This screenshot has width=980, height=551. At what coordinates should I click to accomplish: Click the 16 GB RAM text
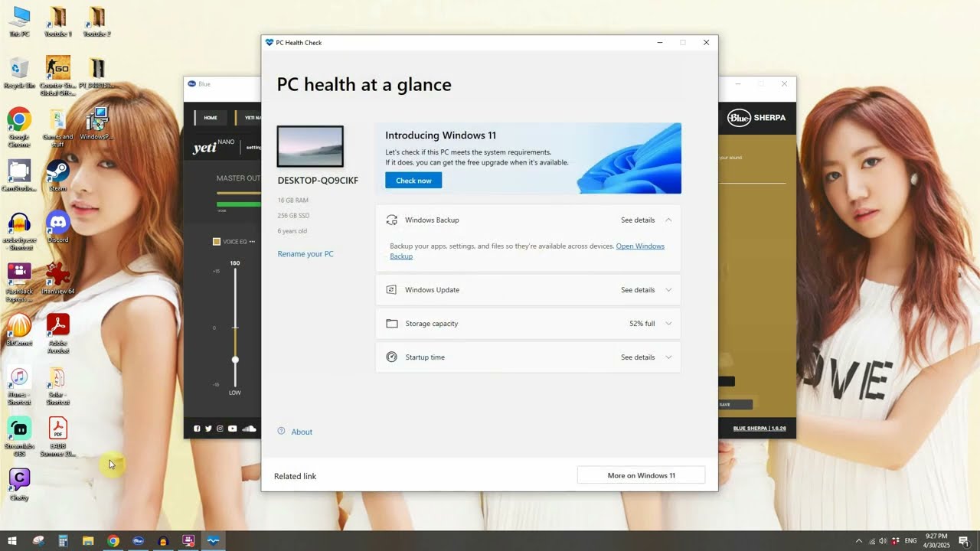click(293, 201)
